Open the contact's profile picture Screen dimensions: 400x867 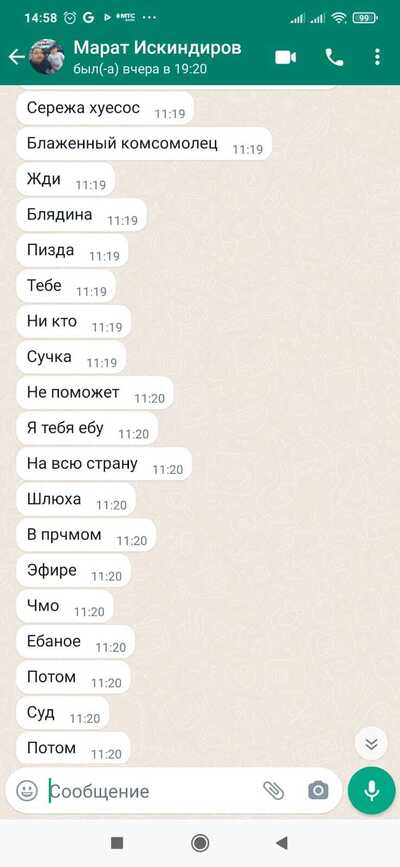46,57
